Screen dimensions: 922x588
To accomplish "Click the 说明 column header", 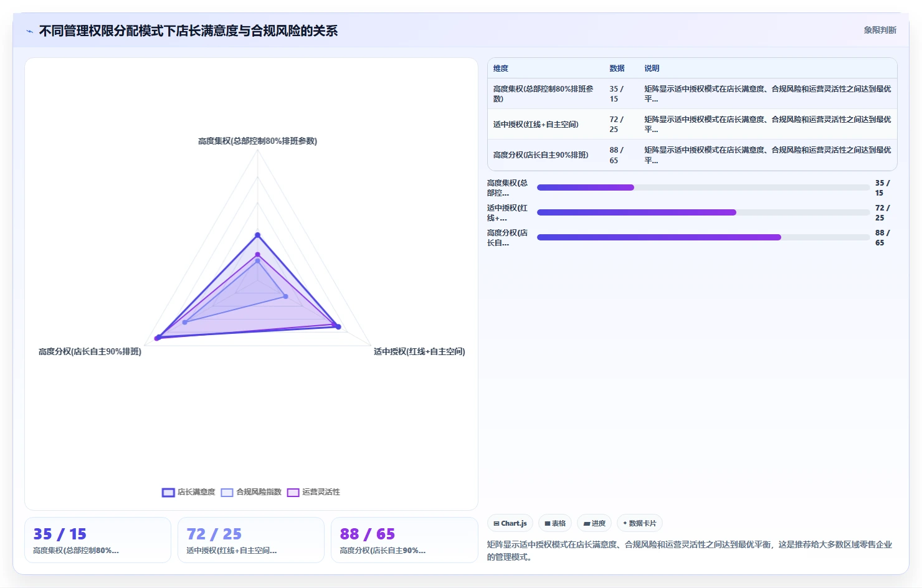I will (x=652, y=69).
